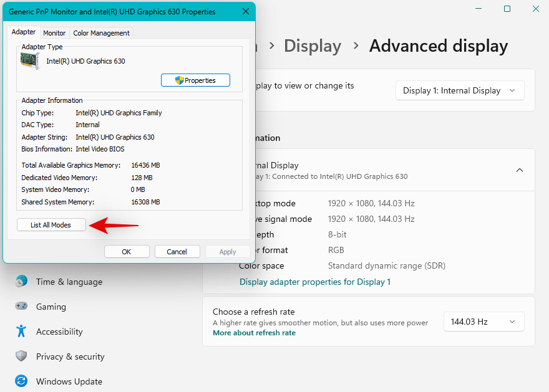Open the Display 1: Internal Display dropdown
Screen dimensions: 549x392
460,90
